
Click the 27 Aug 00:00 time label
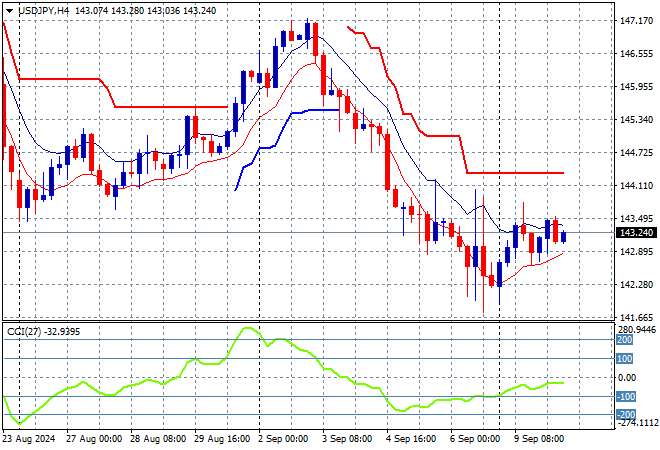(x=94, y=439)
